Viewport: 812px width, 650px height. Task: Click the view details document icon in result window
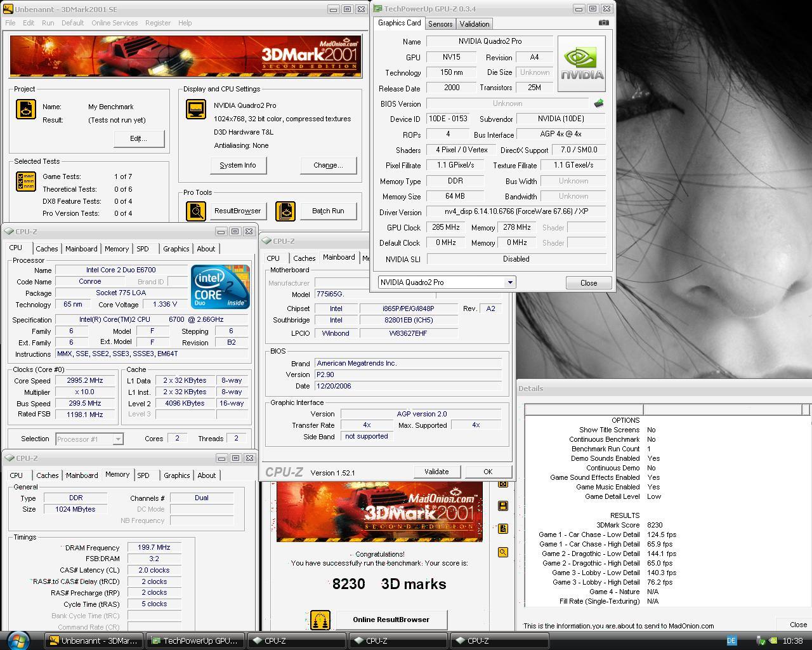[503, 529]
